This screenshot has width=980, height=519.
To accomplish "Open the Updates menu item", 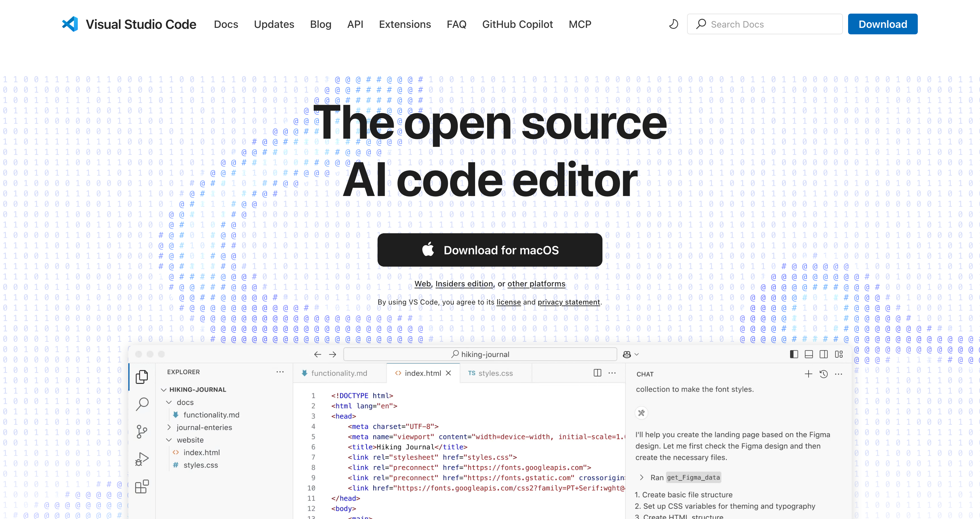I will point(274,24).
